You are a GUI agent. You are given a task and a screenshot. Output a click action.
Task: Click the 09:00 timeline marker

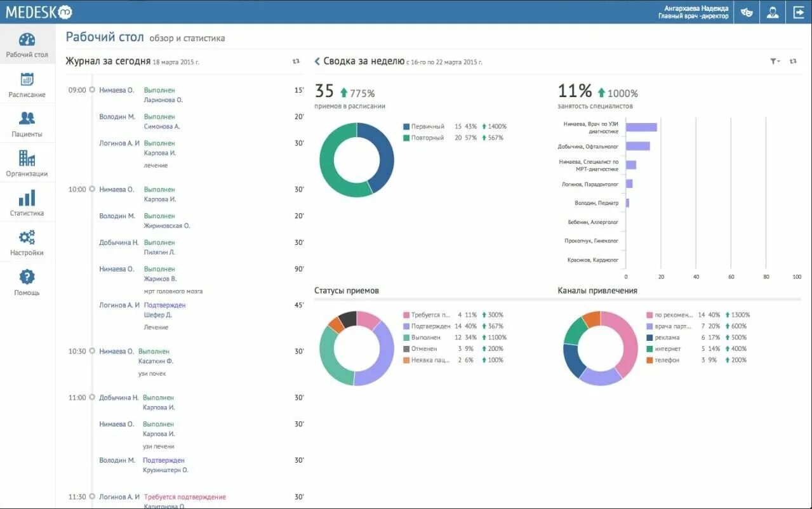tap(92, 90)
